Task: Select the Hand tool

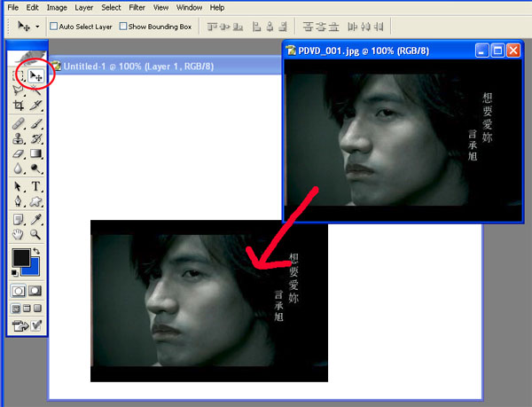Action: click(x=19, y=234)
